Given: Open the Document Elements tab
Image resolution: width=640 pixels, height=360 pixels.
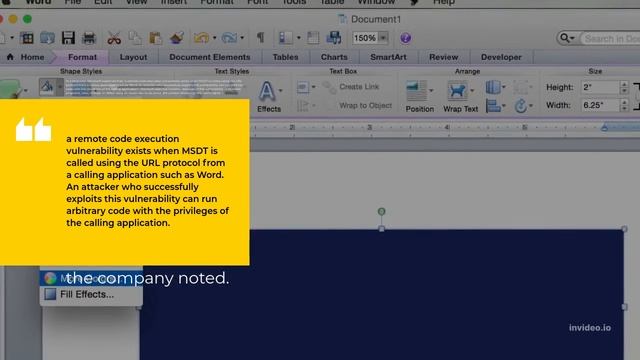Looking at the screenshot, I should tap(210, 57).
